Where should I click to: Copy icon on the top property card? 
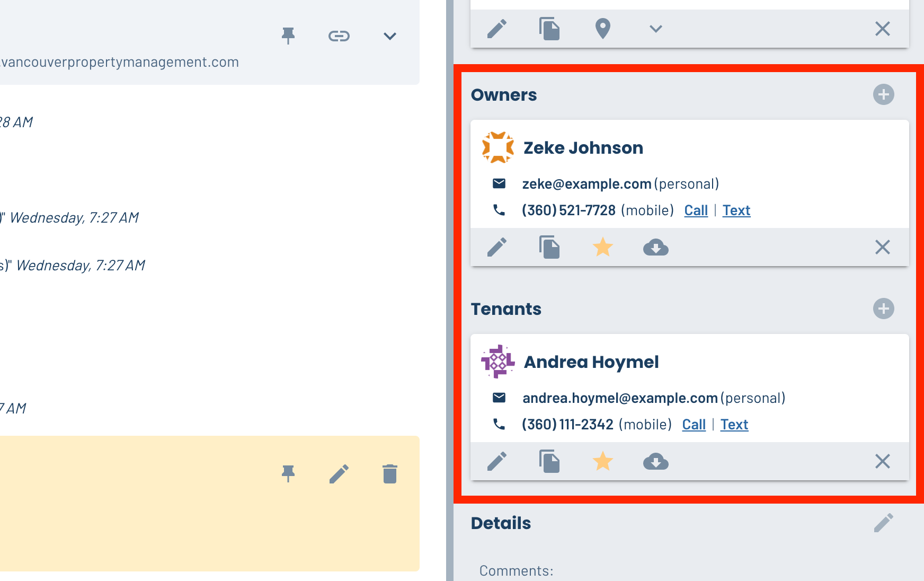click(x=549, y=29)
